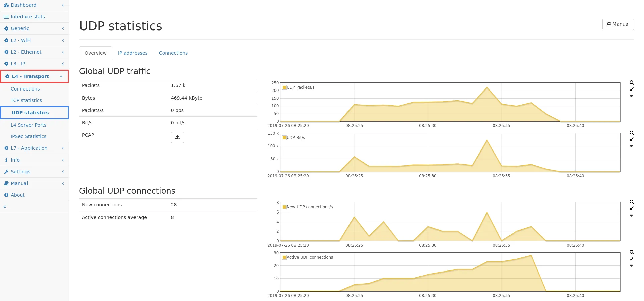Click the UDP Bit/s legend color swatch
This screenshot has height=301, width=644.
pyautogui.click(x=284, y=138)
